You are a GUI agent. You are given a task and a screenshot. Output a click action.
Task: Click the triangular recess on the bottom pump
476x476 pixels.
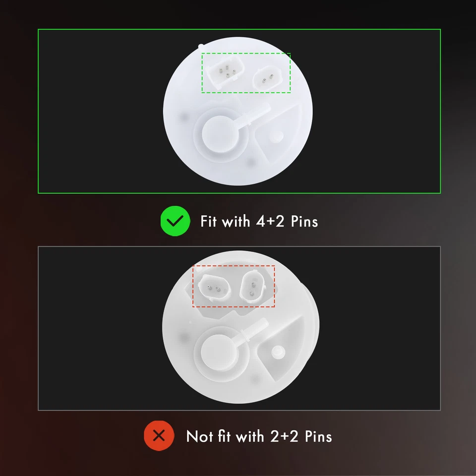point(281,348)
